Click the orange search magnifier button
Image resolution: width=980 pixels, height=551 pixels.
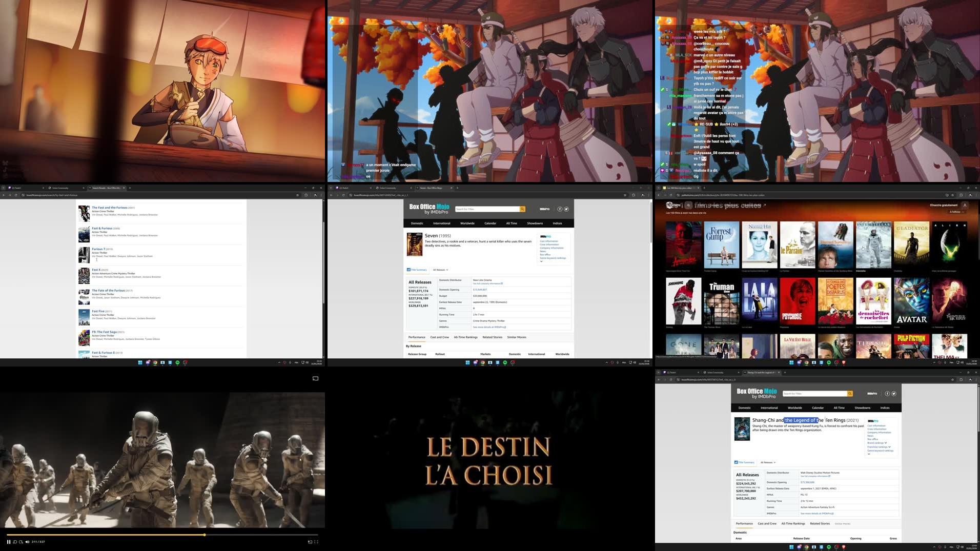pos(522,209)
